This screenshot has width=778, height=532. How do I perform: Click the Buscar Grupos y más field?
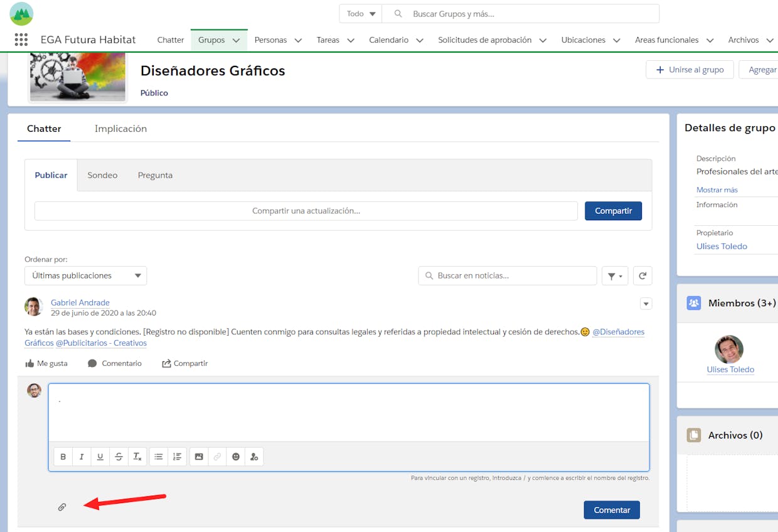pos(521,14)
